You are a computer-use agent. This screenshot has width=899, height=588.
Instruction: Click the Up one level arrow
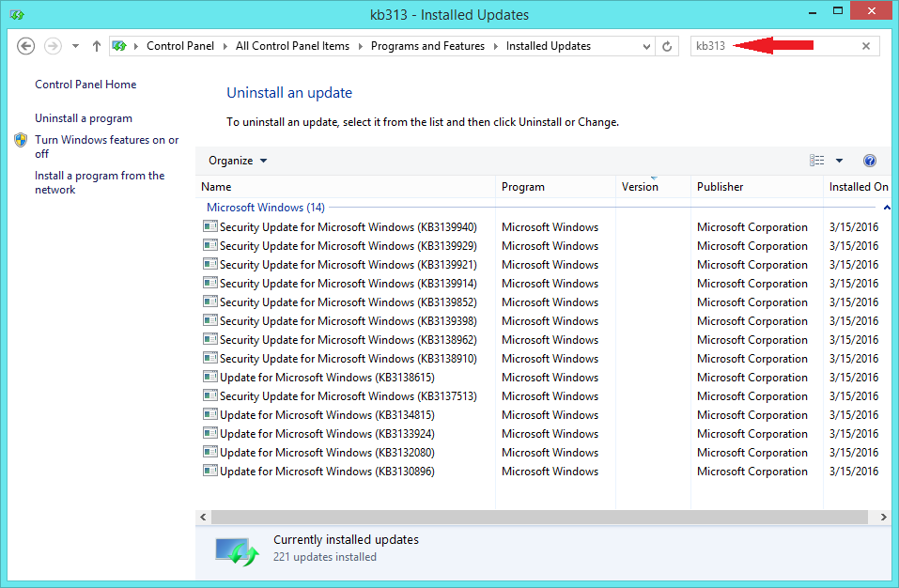click(x=97, y=46)
